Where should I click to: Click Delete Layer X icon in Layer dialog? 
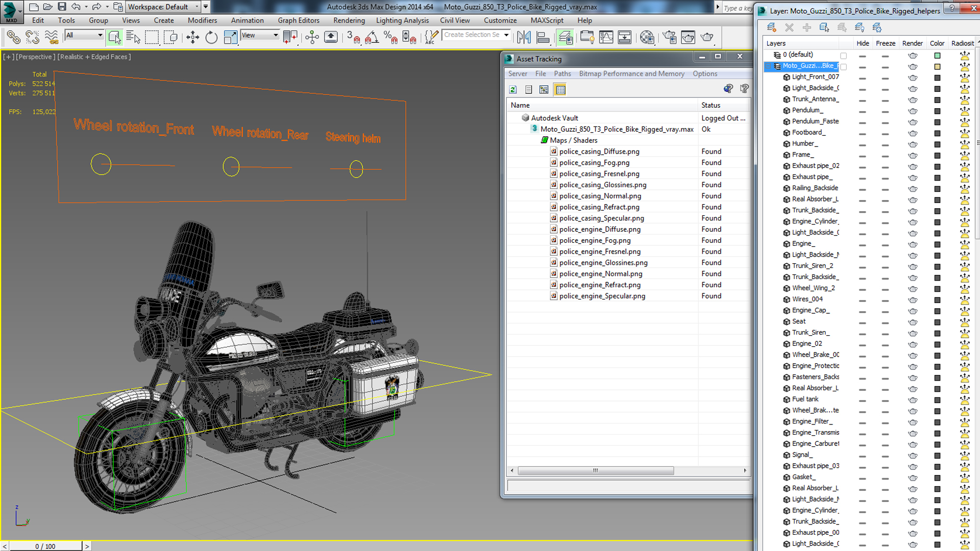click(x=789, y=28)
